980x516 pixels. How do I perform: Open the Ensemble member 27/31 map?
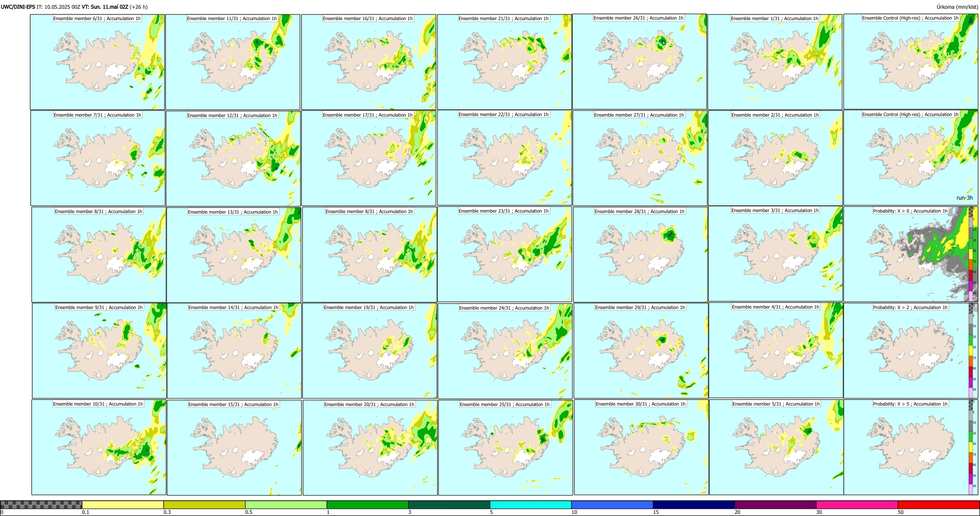(640, 158)
